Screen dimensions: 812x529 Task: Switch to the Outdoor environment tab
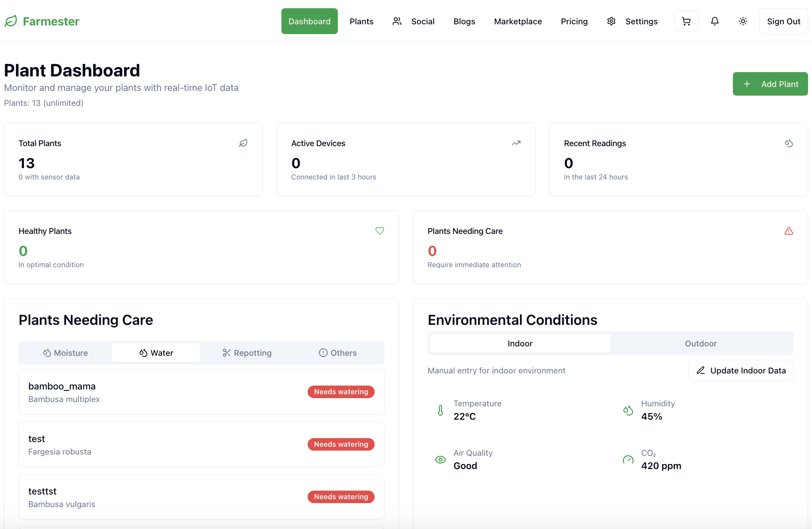click(701, 343)
